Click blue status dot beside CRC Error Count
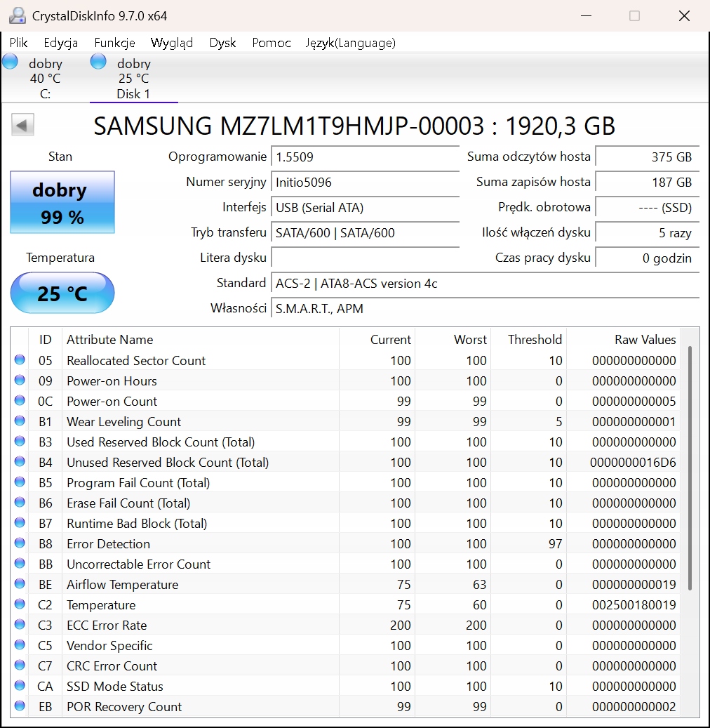Screen dimensions: 710x728 pos(20,666)
